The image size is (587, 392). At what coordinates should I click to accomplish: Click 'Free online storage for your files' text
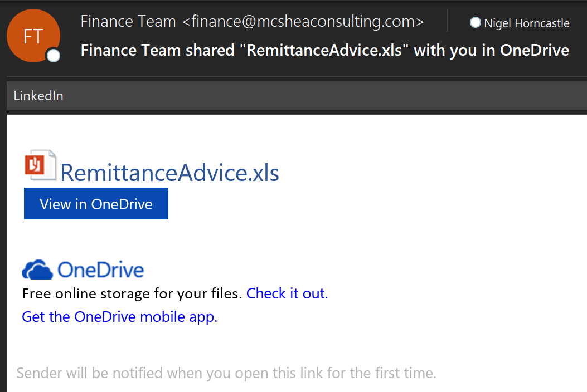tap(132, 293)
